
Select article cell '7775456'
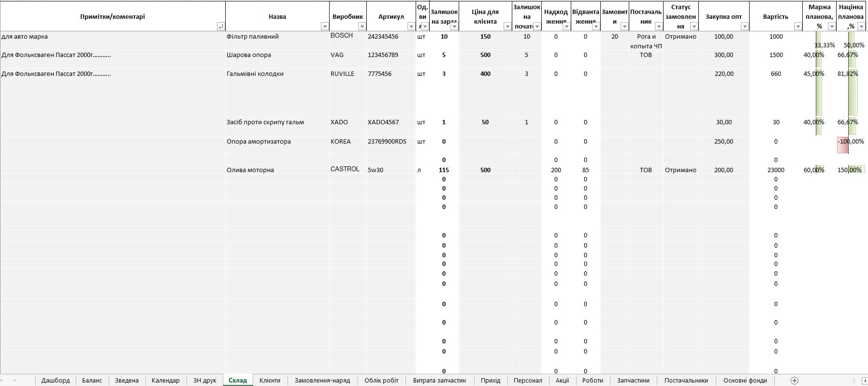click(x=391, y=92)
